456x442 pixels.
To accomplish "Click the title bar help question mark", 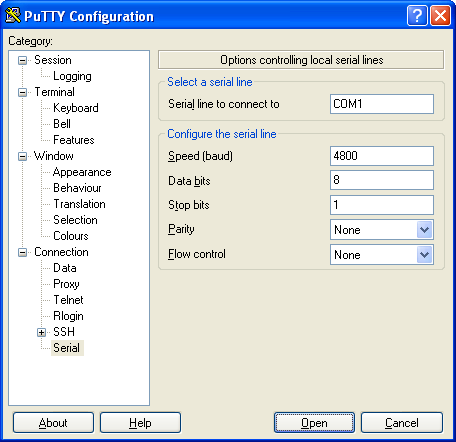I will pyautogui.click(x=417, y=15).
